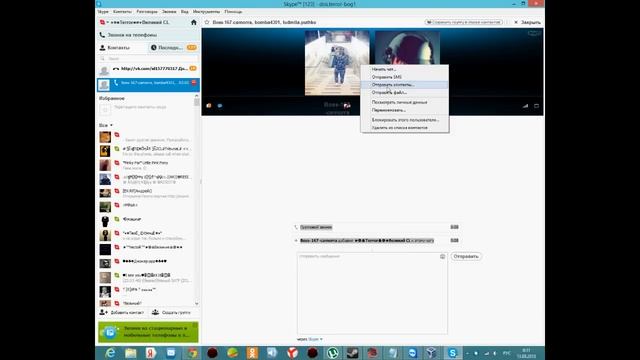Click the contact list scrollbar up arrow
The height and width of the screenshot is (360, 640).
point(197,96)
